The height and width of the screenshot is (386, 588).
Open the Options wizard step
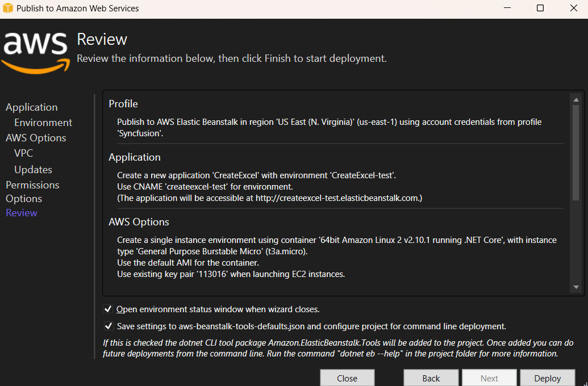[x=24, y=199]
